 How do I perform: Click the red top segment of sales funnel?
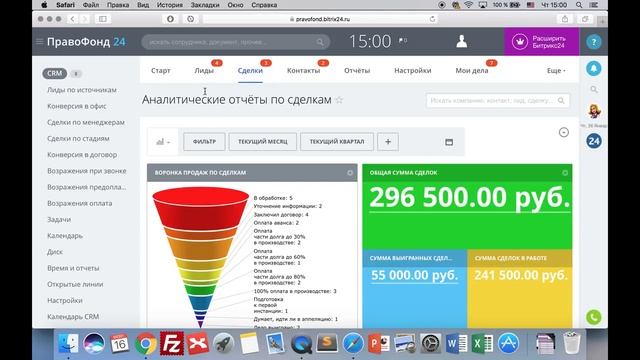200,208
